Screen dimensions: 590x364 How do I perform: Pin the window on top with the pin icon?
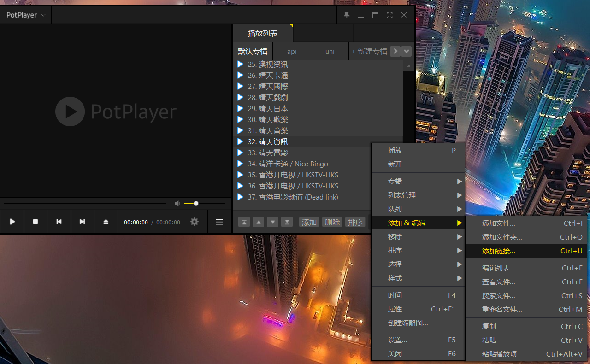pyautogui.click(x=347, y=15)
